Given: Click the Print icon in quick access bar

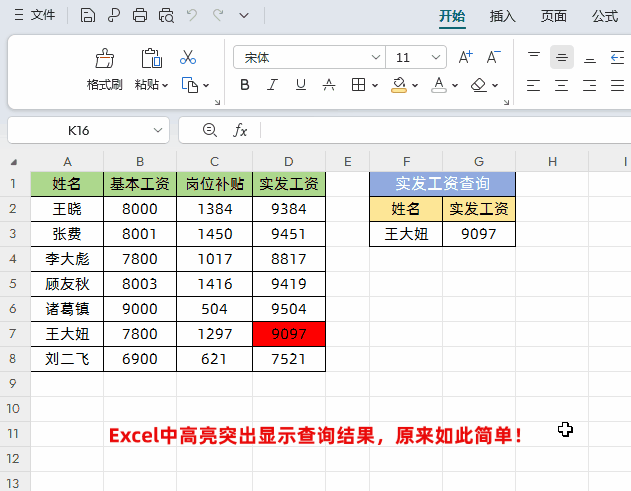Looking at the screenshot, I should (x=140, y=15).
